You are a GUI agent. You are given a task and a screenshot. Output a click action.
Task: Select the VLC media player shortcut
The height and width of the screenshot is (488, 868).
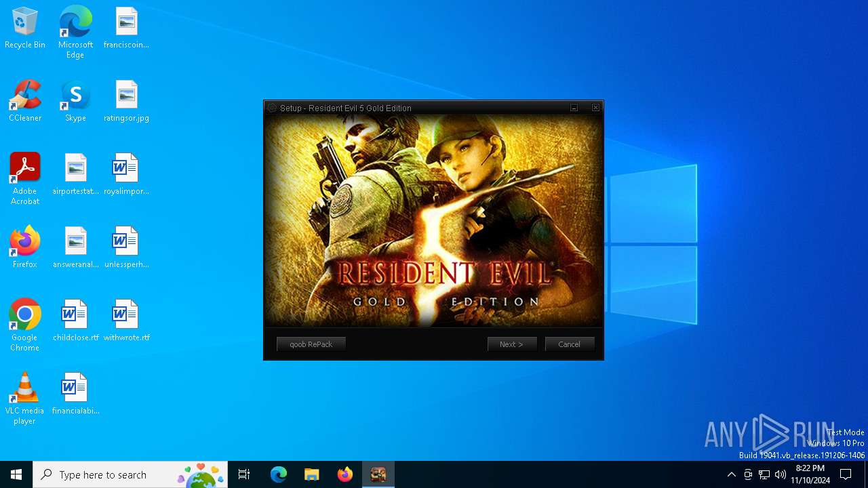click(25, 398)
